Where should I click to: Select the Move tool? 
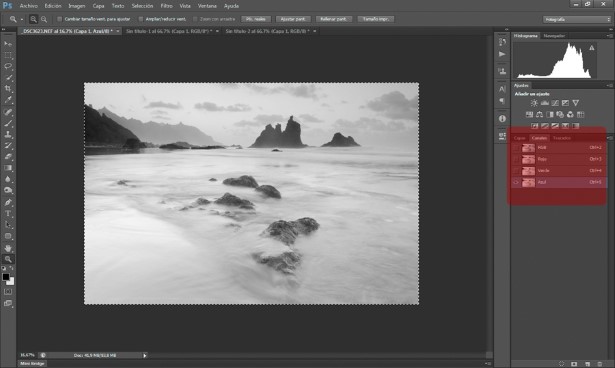[x=8, y=44]
